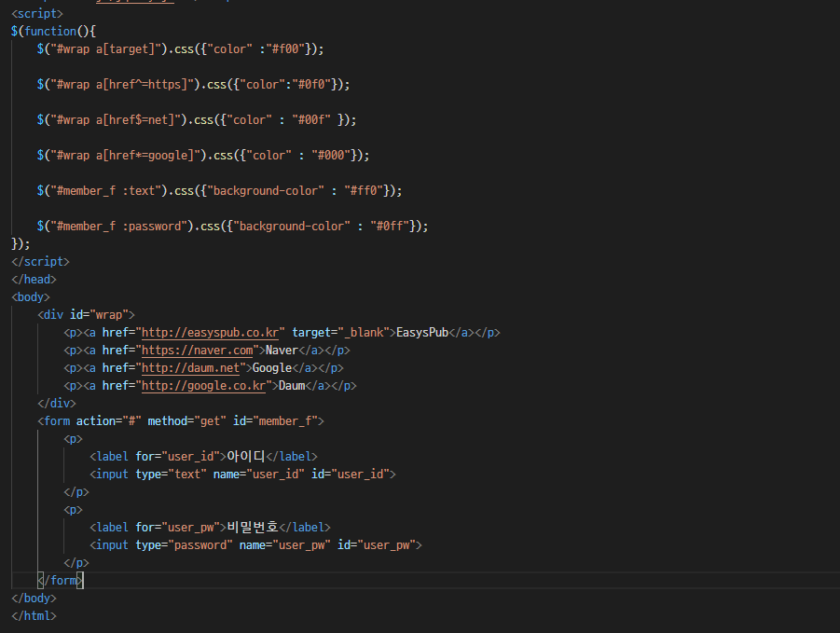The height and width of the screenshot is (633, 840).
Task: Click the "#00f" color value
Action: (x=311, y=120)
